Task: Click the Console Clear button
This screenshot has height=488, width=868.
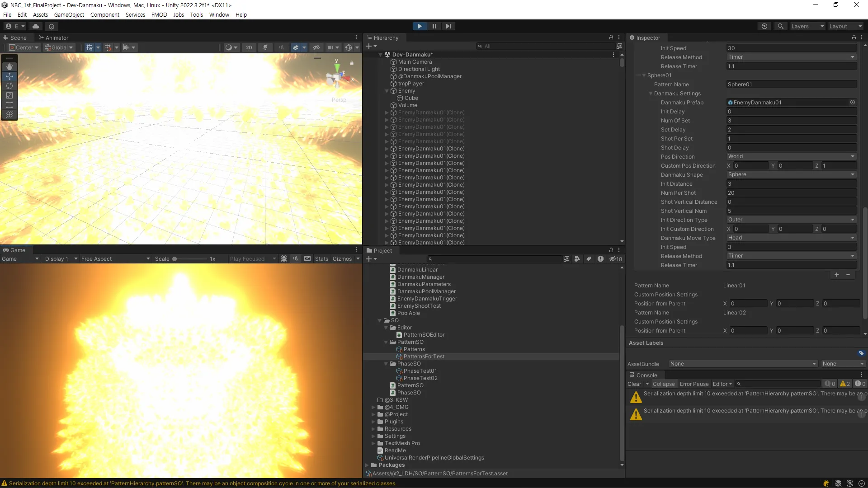Action: (634, 384)
